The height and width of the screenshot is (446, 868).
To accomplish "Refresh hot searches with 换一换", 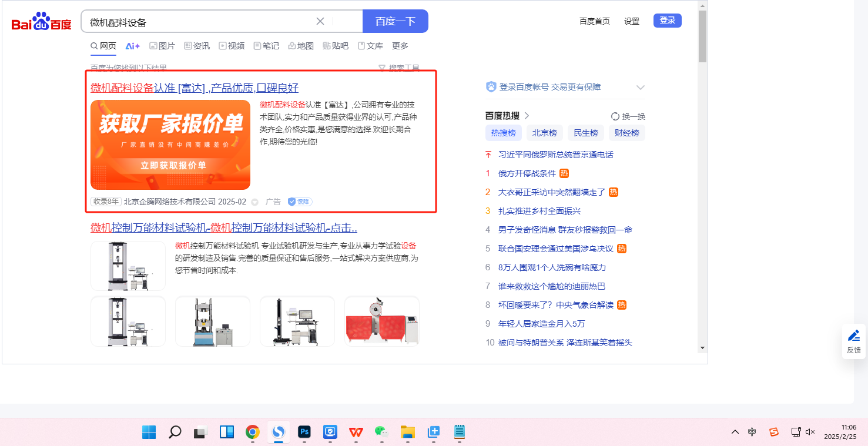I will [x=628, y=116].
